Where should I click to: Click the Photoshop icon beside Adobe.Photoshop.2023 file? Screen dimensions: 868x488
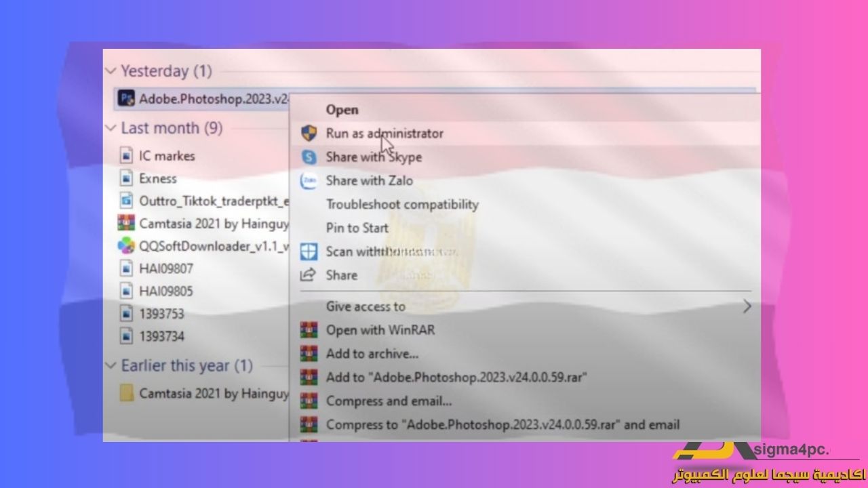point(126,98)
